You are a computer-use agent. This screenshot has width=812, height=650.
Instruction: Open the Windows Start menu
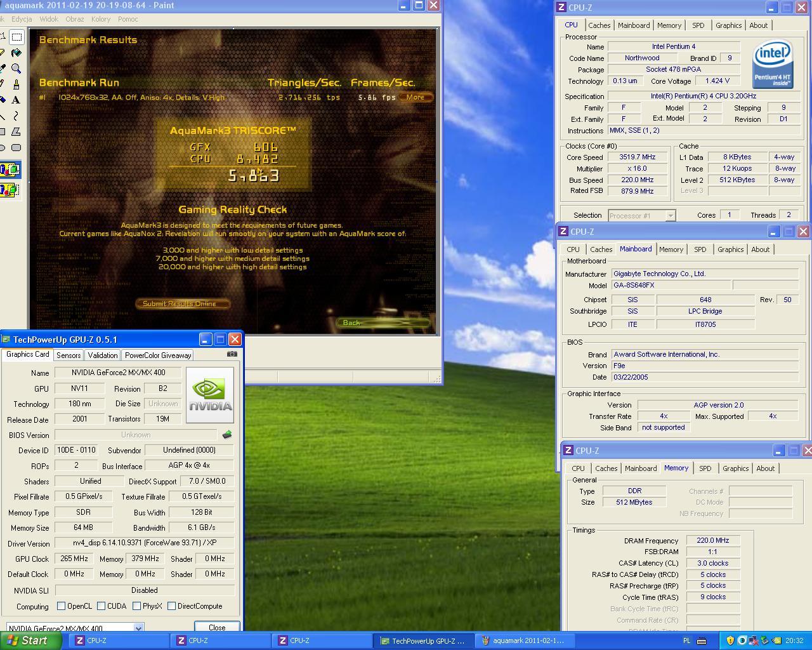click(x=30, y=640)
